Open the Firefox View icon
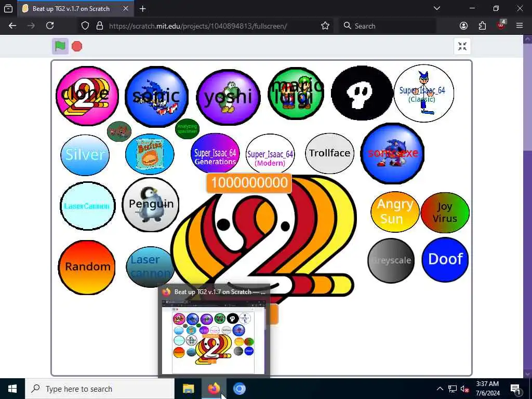This screenshot has width=532, height=399. click(x=8, y=9)
